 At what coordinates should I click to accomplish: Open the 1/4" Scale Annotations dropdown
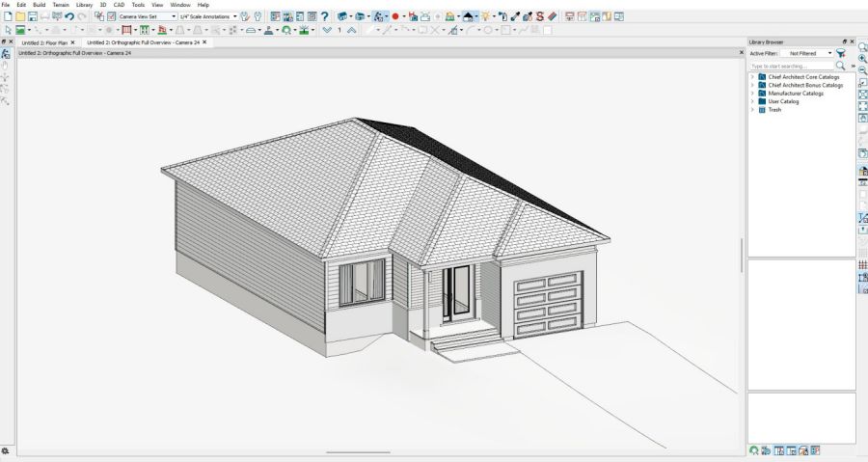(x=234, y=16)
